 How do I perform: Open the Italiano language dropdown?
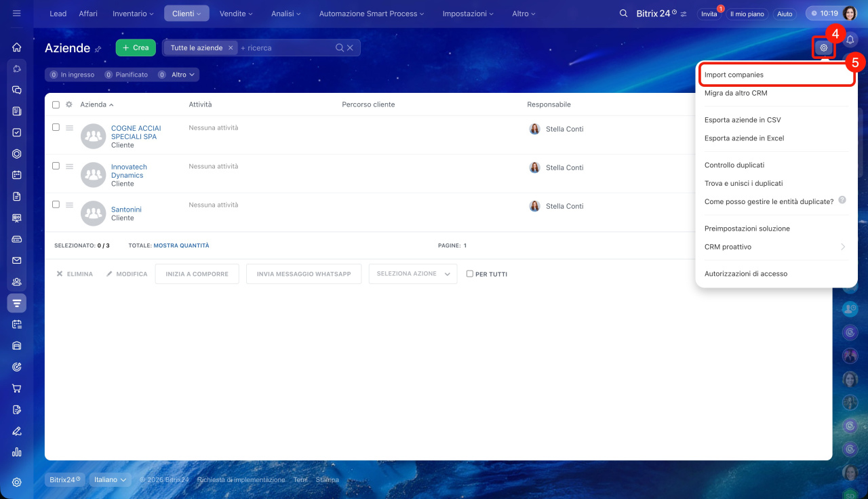110,479
